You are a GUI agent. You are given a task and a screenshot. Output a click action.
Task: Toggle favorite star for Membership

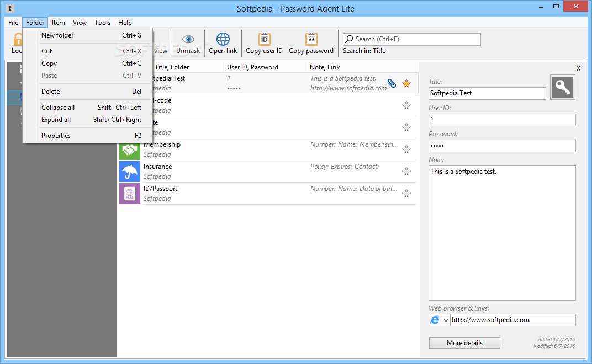[406, 150]
